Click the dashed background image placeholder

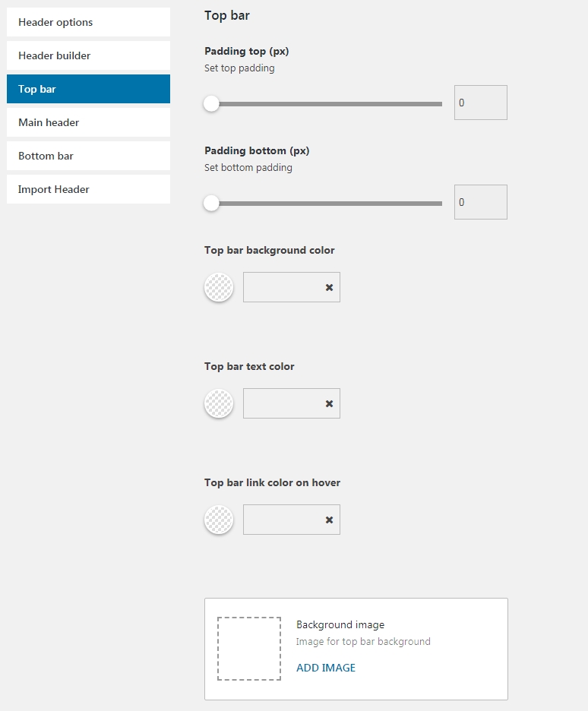point(249,649)
